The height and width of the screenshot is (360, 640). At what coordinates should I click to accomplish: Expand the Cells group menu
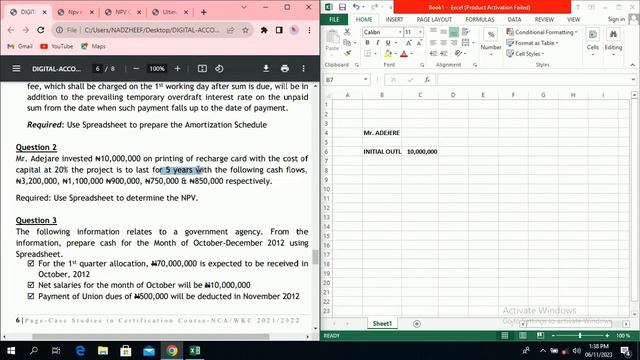pos(593,41)
